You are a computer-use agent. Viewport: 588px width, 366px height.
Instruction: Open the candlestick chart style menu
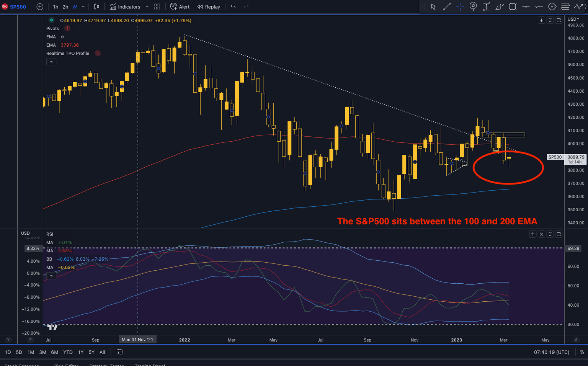96,7
